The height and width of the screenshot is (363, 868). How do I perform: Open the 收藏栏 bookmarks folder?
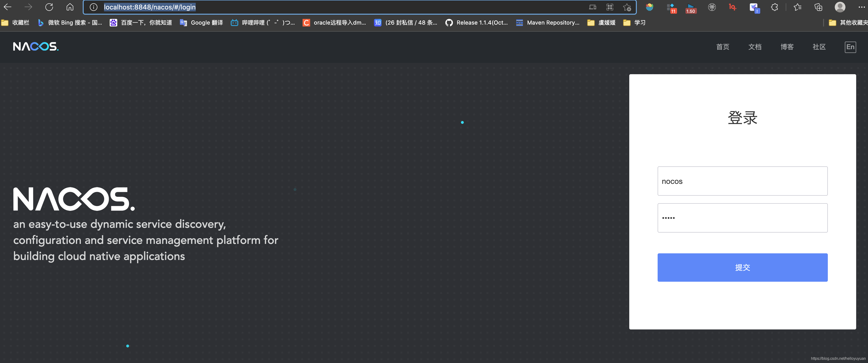15,22
